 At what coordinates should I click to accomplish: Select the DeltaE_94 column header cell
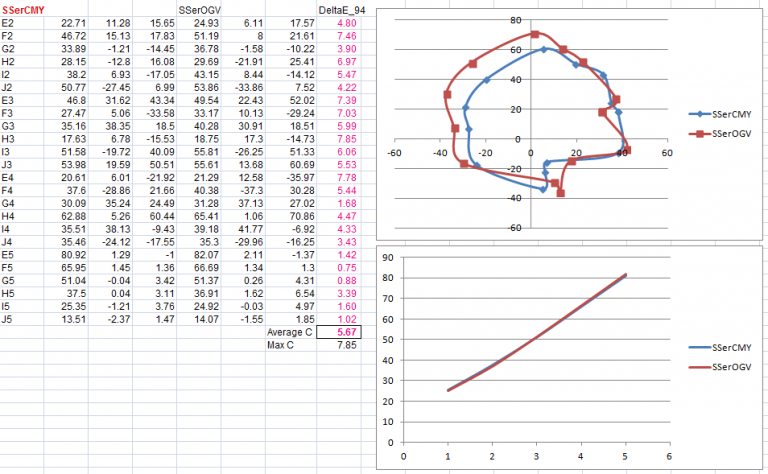tap(339, 10)
